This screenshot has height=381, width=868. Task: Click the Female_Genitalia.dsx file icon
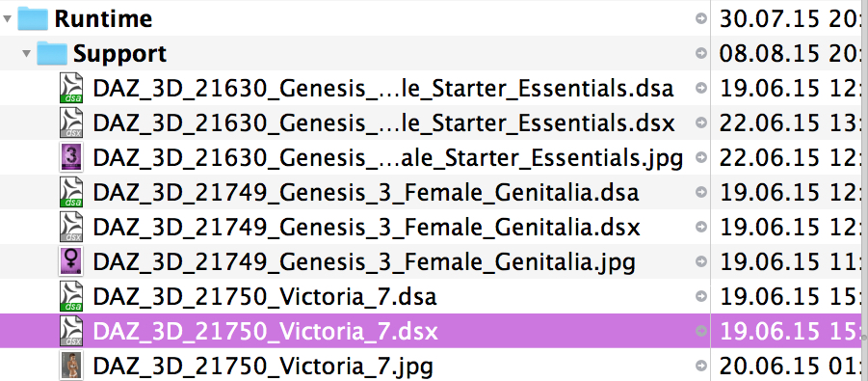[71, 227]
